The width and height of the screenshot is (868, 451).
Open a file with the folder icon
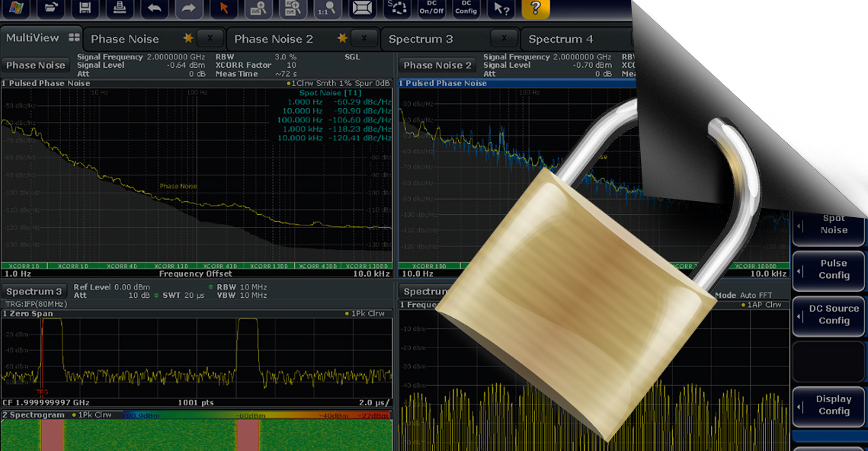click(x=51, y=8)
